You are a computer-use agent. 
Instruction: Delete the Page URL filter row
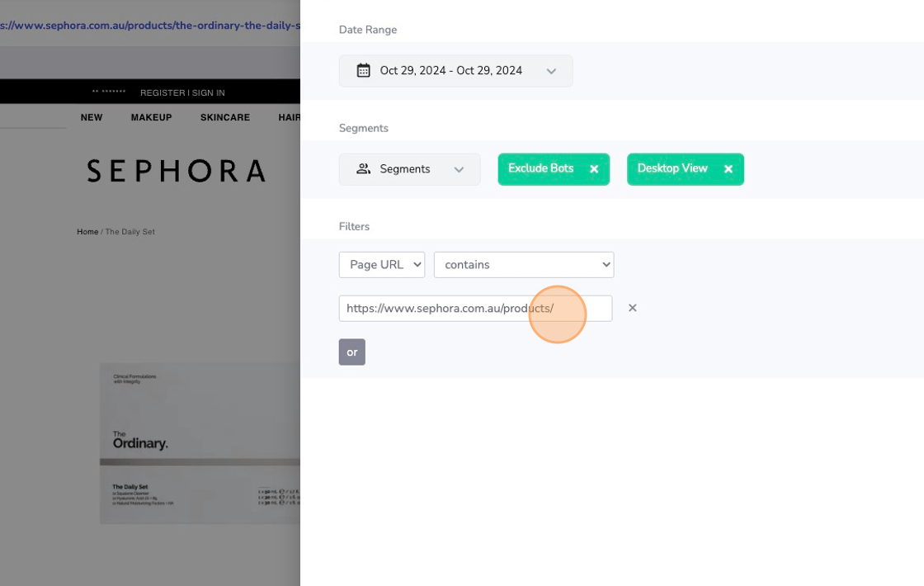tap(633, 308)
